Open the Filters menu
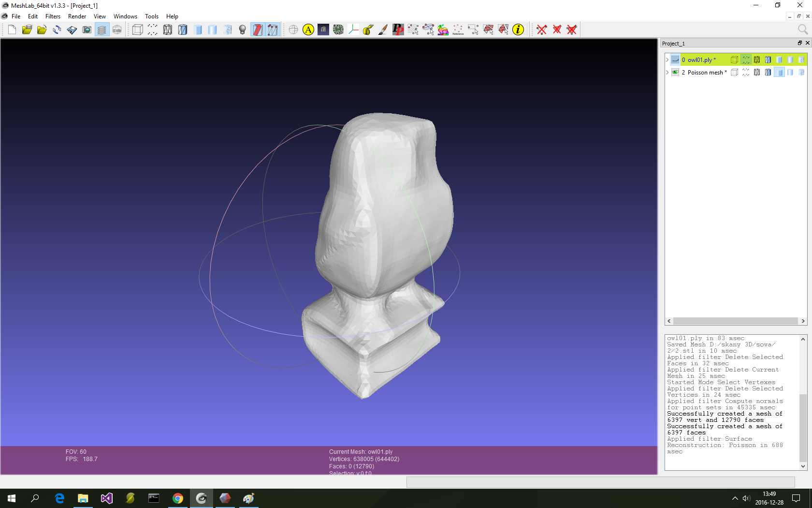Image resolution: width=812 pixels, height=508 pixels. point(53,16)
